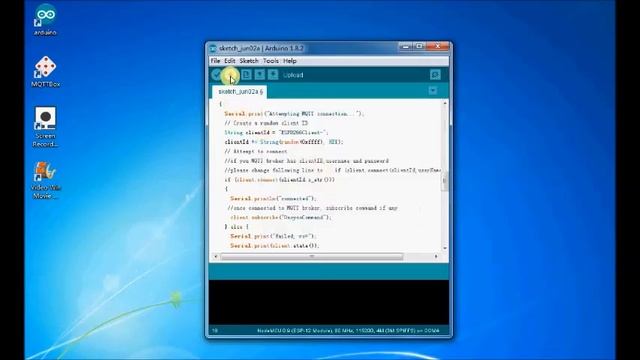Click the NodeMCU board info in status bar
The image size is (640, 360).
click(x=348, y=330)
